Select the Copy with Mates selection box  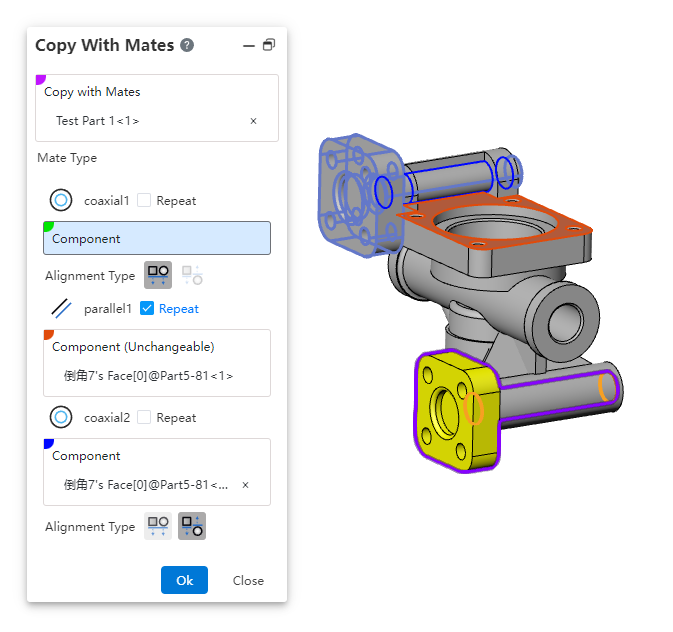point(157,108)
